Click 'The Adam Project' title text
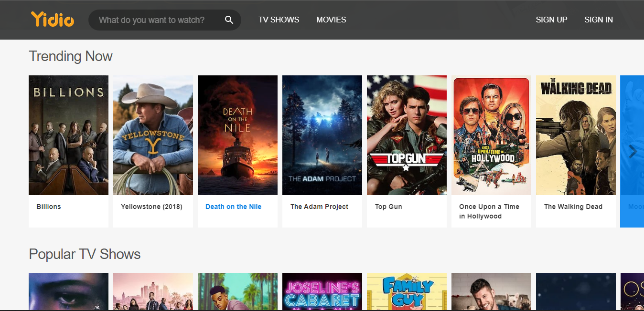This screenshot has width=644, height=311. pos(319,207)
